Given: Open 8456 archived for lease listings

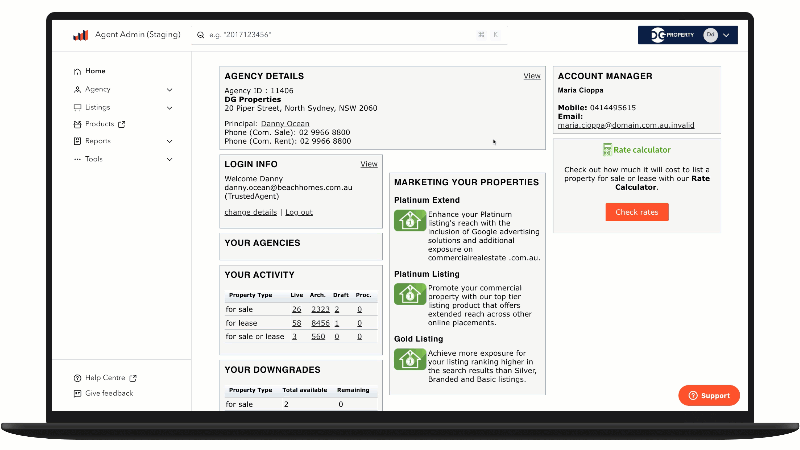Looking at the screenshot, I should (320, 323).
